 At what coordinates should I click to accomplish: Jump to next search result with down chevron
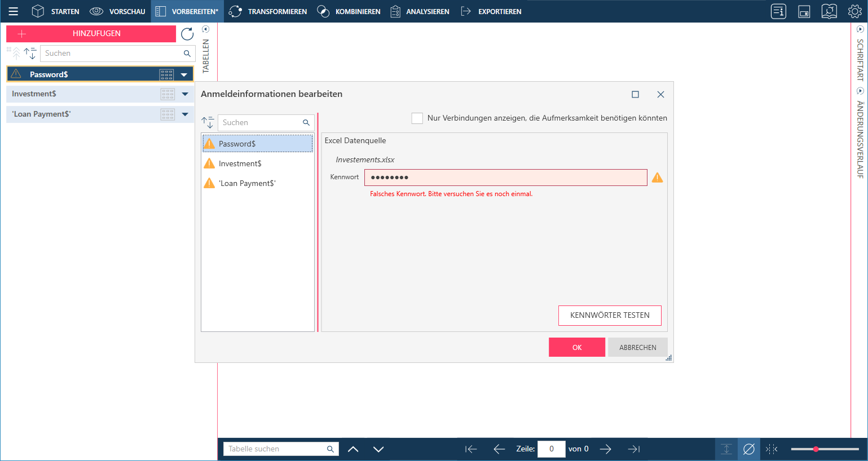point(378,449)
